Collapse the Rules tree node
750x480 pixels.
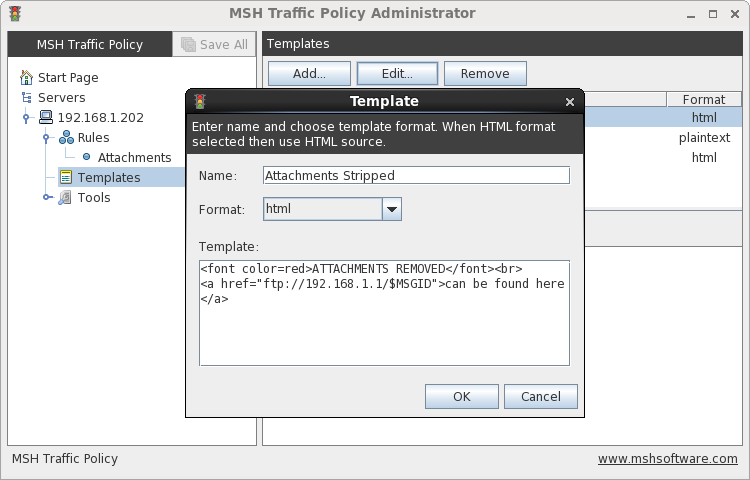click(x=46, y=138)
